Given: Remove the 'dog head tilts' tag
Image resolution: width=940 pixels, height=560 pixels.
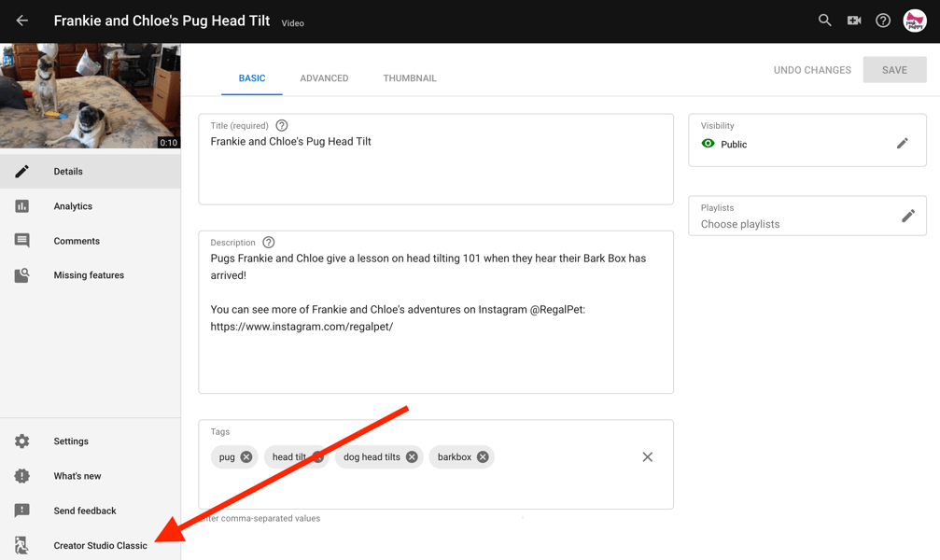Looking at the screenshot, I should pyautogui.click(x=412, y=457).
